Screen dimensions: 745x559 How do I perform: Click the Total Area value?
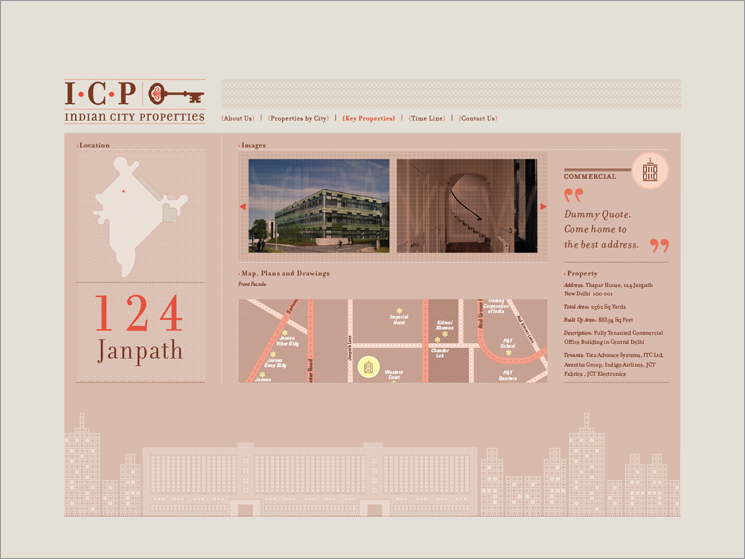tap(609, 307)
